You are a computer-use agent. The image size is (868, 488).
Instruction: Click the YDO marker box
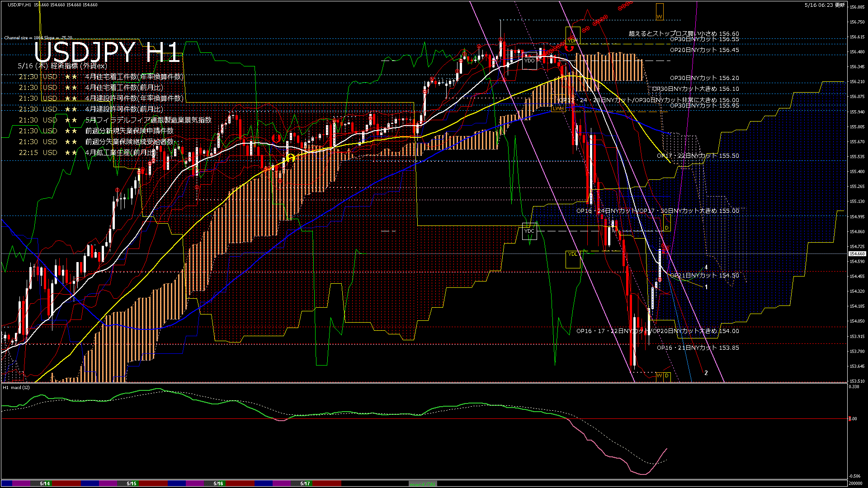click(x=529, y=61)
